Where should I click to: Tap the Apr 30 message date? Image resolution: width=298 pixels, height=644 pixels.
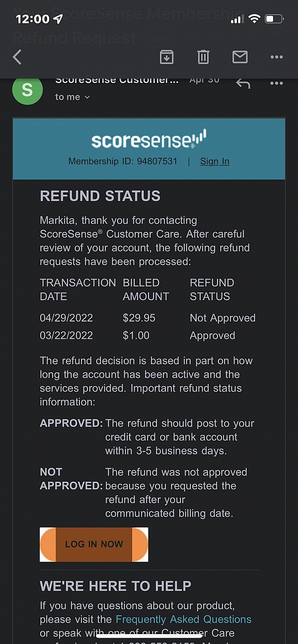point(204,80)
